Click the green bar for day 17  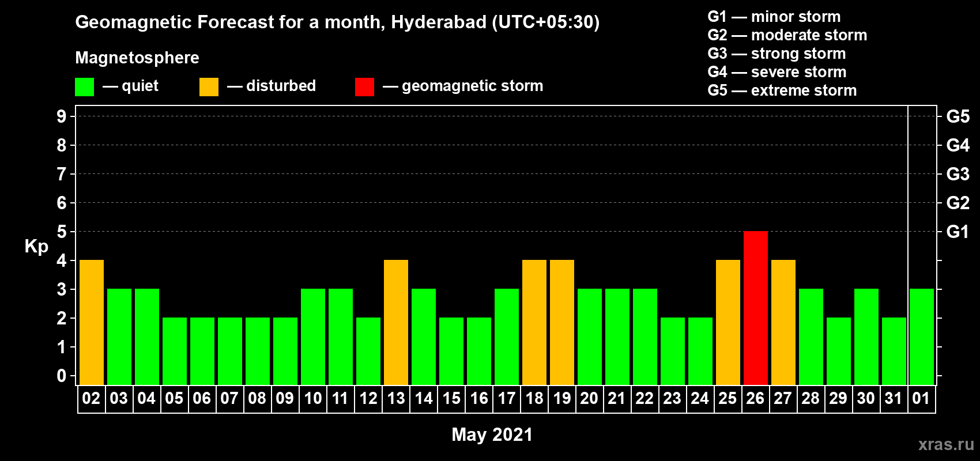(x=507, y=337)
